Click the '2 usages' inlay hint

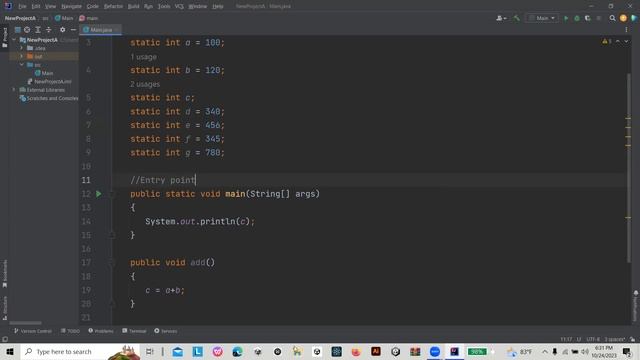point(145,84)
